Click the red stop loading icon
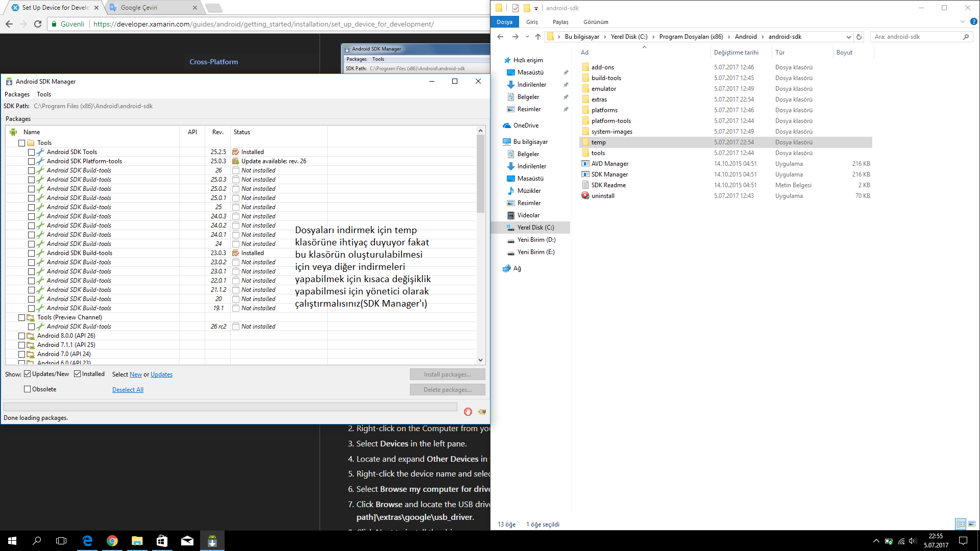The width and height of the screenshot is (980, 551). 468,412
